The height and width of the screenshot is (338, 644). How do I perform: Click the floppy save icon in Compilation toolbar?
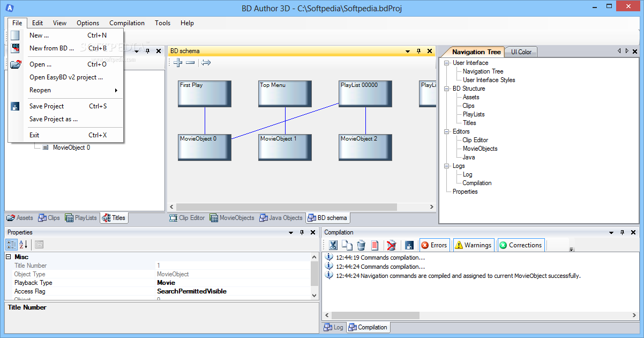[409, 245]
